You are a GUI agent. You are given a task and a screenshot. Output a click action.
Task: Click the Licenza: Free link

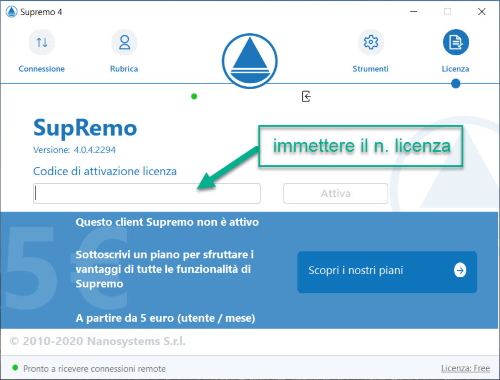465,368
